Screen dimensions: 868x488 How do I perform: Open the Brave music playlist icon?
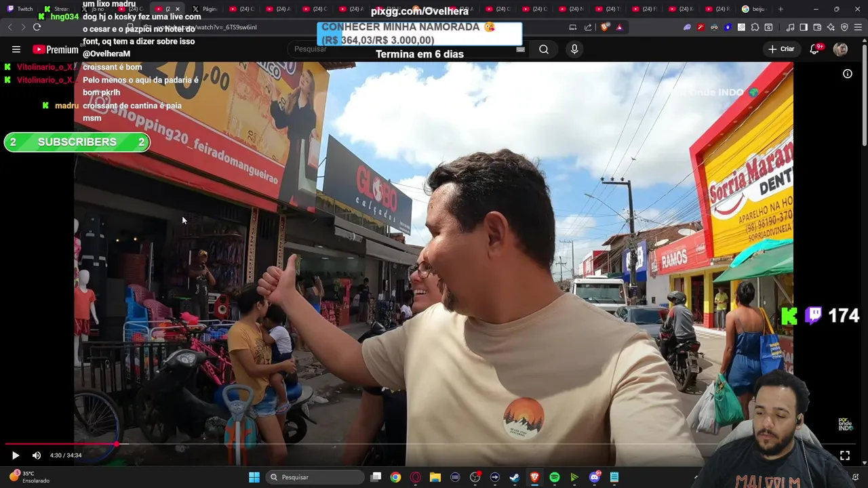coord(790,27)
